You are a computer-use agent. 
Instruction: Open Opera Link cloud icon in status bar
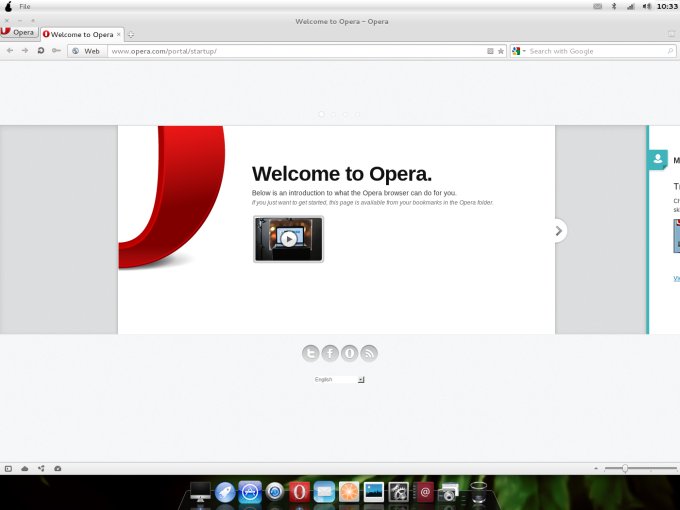coord(25,468)
